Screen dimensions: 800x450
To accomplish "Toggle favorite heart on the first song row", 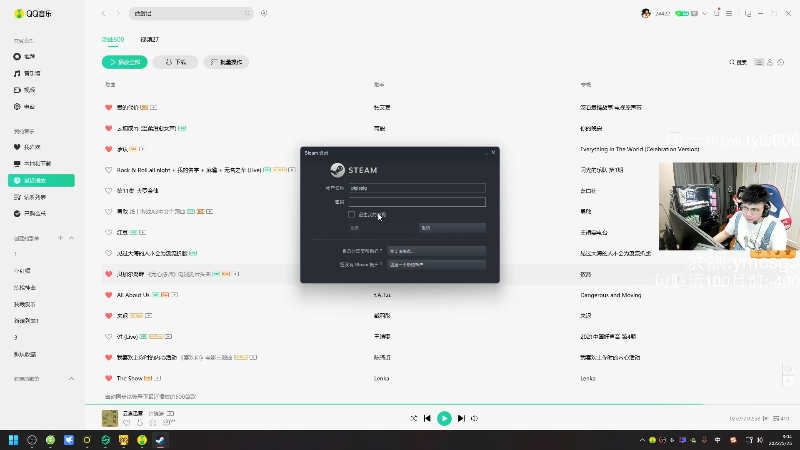I will coord(108,108).
